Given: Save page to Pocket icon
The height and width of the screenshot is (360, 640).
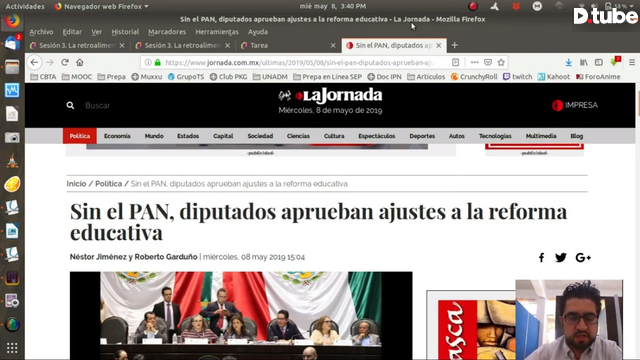Looking at the screenshot, I should pos(488,62).
